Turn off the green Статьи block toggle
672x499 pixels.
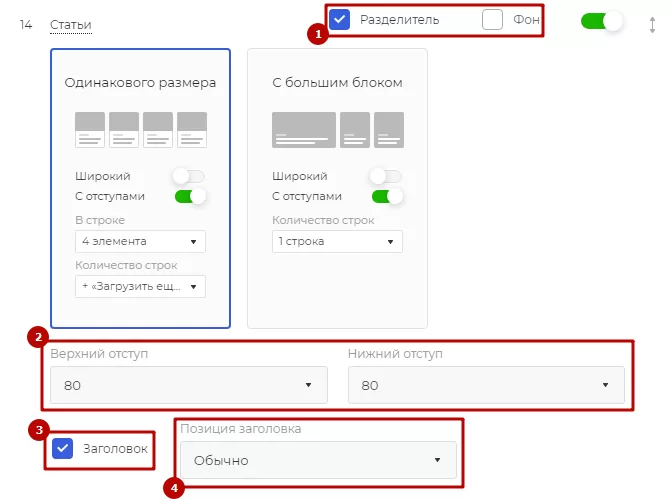tap(601, 21)
